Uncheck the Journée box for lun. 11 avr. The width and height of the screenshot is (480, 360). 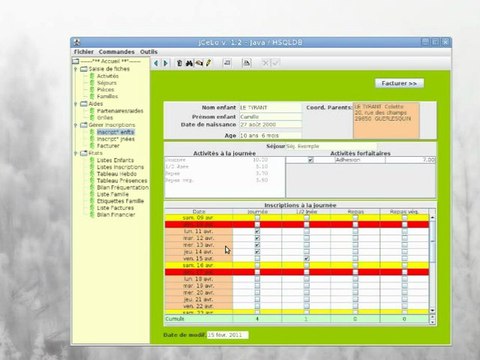[257, 231]
